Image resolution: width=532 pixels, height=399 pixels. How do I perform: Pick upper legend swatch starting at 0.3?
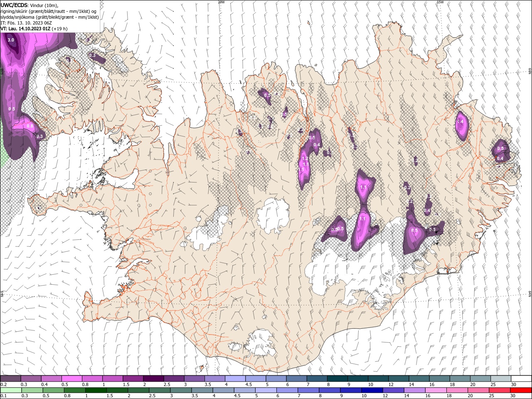click(31, 379)
